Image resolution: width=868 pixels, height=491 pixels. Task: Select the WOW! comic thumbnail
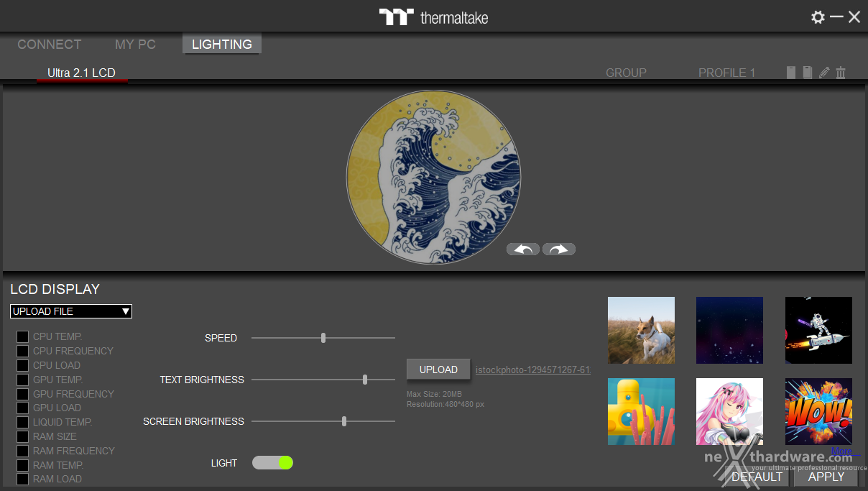(x=818, y=411)
